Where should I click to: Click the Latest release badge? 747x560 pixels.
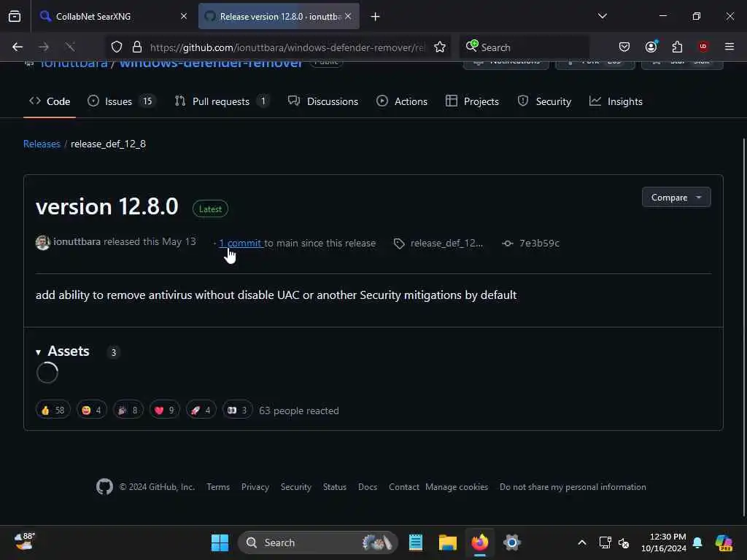click(x=210, y=209)
